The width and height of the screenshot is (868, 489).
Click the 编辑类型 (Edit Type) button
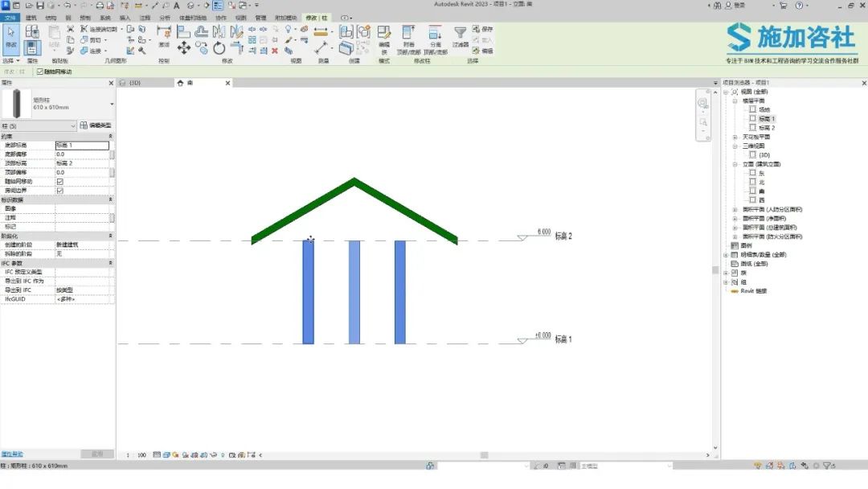(x=95, y=125)
